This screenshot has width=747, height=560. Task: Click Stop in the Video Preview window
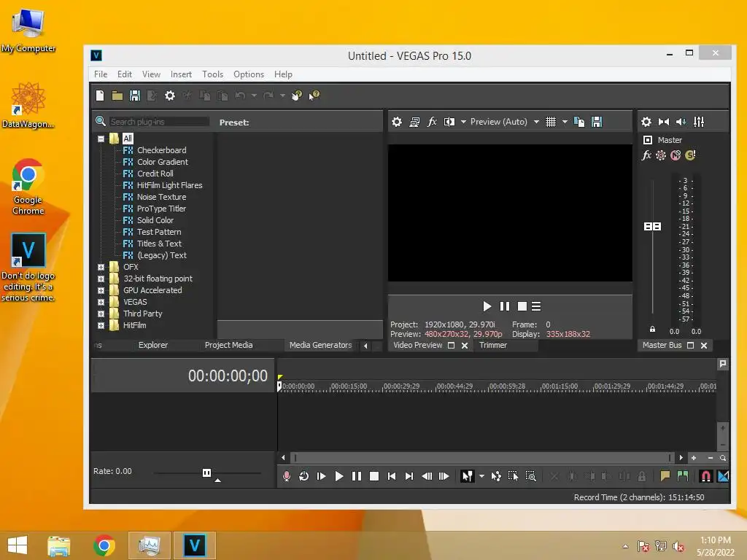pos(522,306)
